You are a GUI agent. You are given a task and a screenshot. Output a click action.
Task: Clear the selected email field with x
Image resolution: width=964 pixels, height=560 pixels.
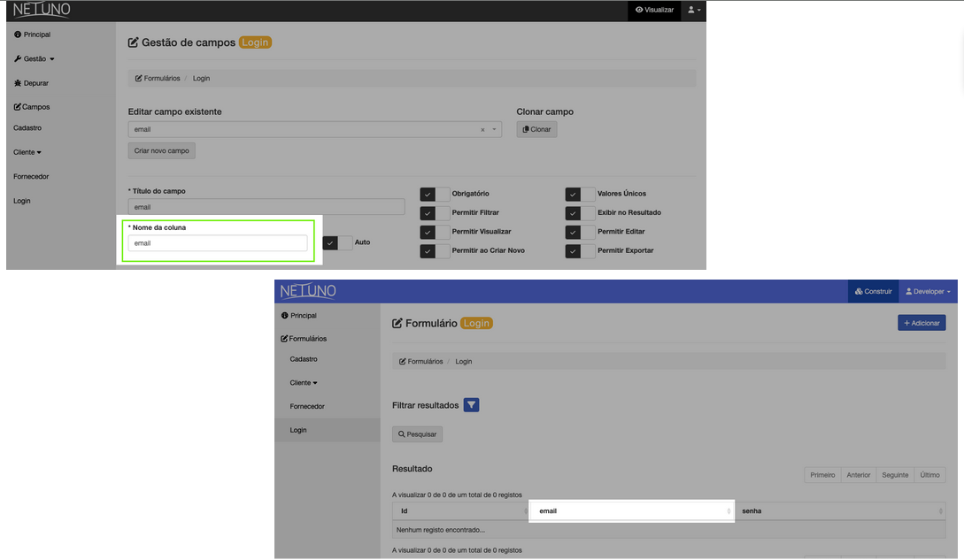(482, 130)
